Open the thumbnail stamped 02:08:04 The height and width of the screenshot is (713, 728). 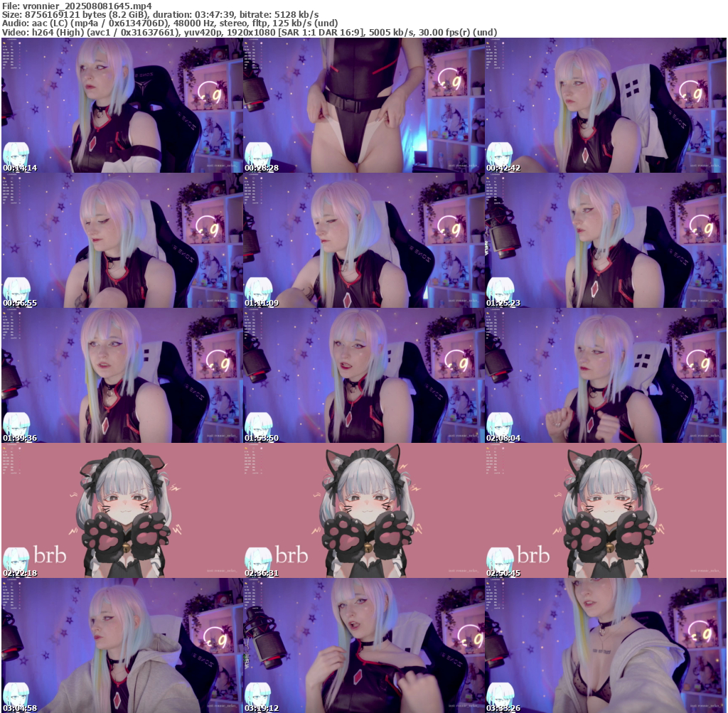click(x=606, y=375)
